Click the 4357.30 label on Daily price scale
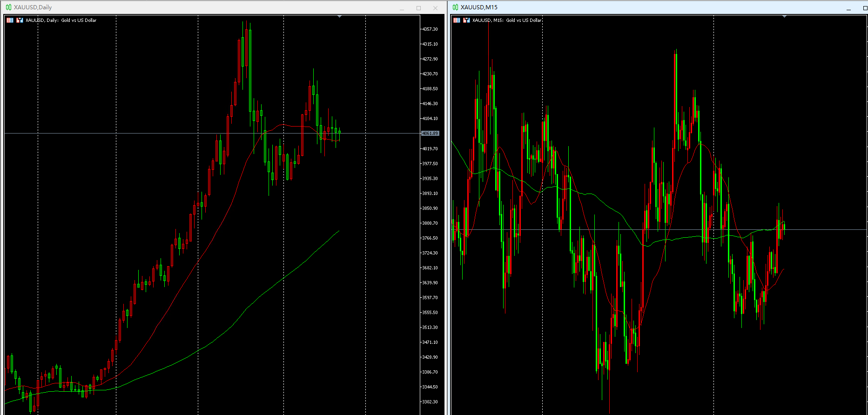This screenshot has height=415, width=868. [x=430, y=29]
